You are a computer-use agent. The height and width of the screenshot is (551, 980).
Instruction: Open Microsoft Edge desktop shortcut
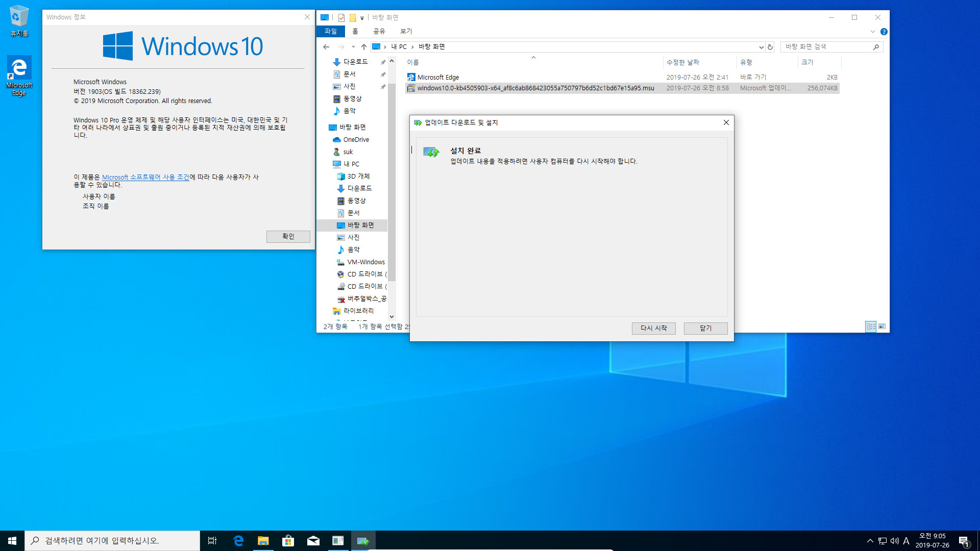(x=19, y=76)
